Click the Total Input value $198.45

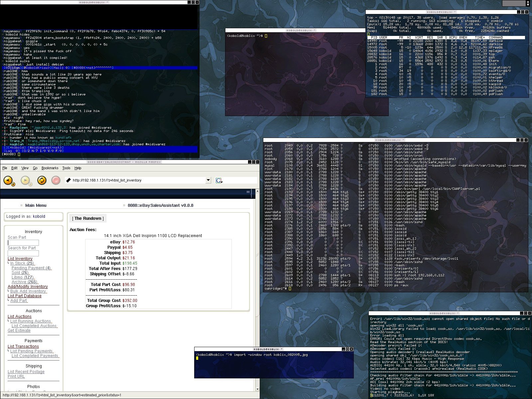pos(130,263)
